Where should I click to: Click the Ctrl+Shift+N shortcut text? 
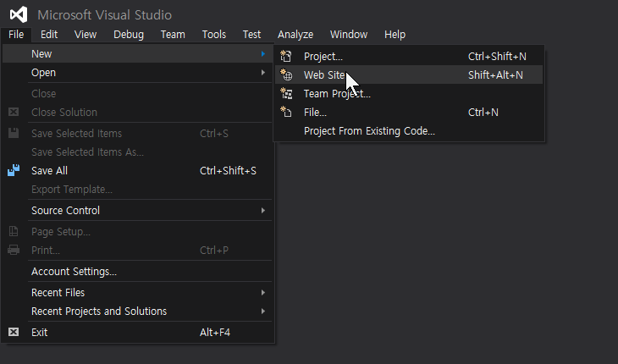pos(497,57)
